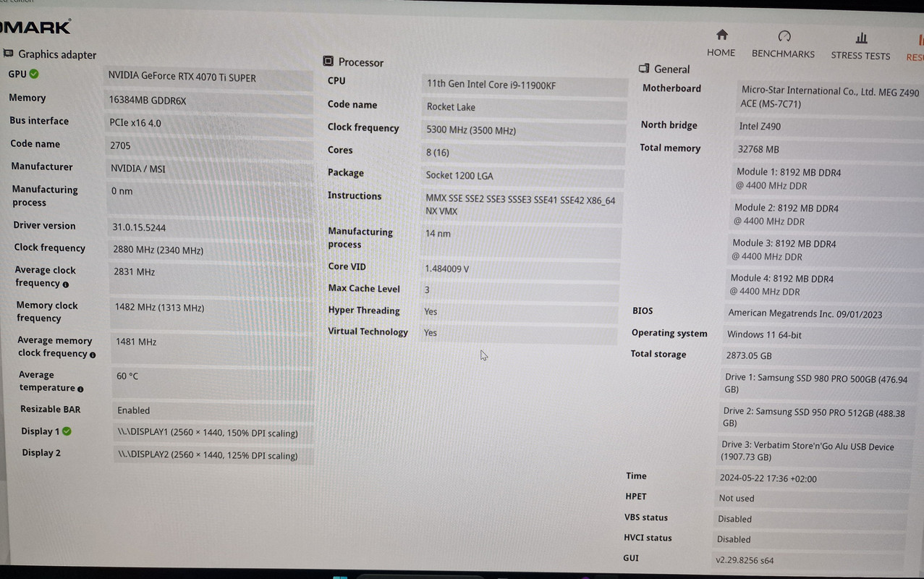Image resolution: width=924 pixels, height=579 pixels.
Task: Click the average temperature value 60 °C
Action: (x=127, y=376)
